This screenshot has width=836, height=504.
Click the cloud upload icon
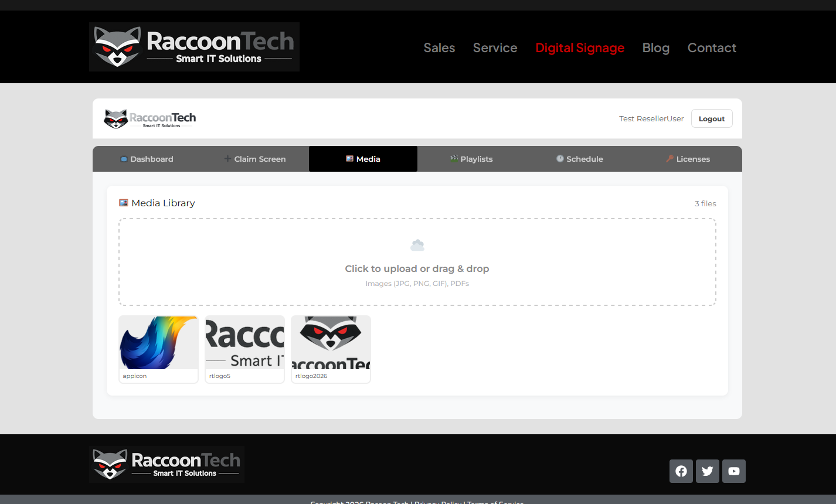click(x=417, y=246)
